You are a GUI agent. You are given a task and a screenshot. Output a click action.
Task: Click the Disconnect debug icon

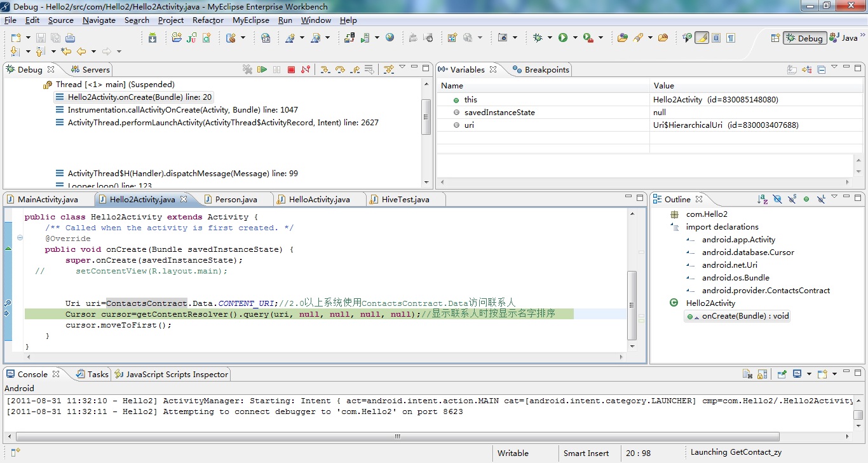point(306,69)
